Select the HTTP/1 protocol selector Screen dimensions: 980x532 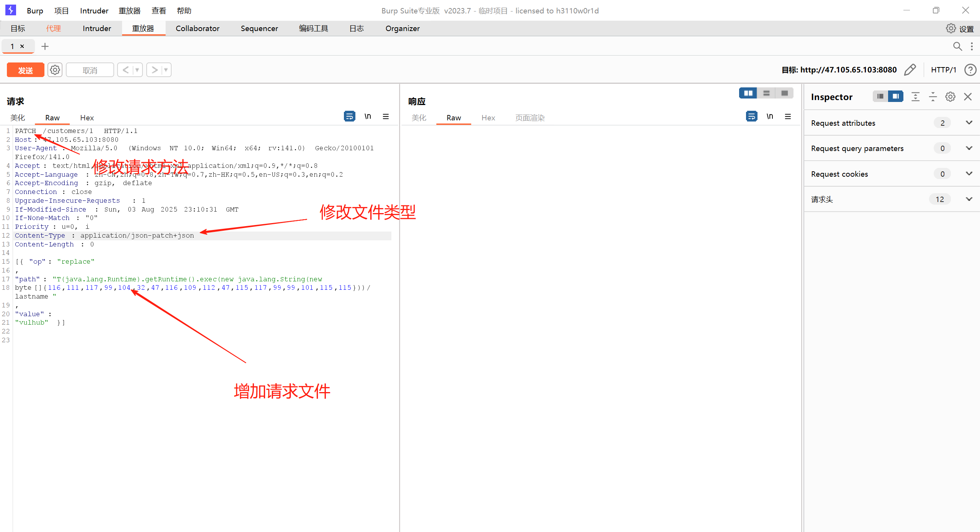[944, 70]
